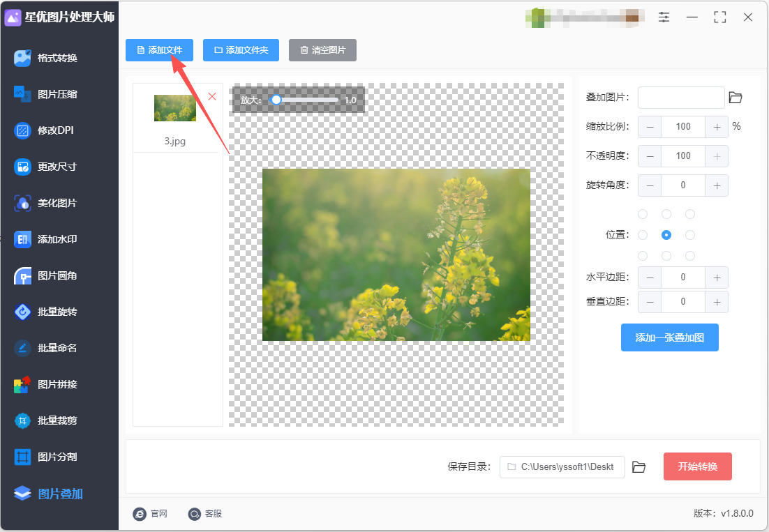Click the 缩放比例 value field showing 100

683,127
